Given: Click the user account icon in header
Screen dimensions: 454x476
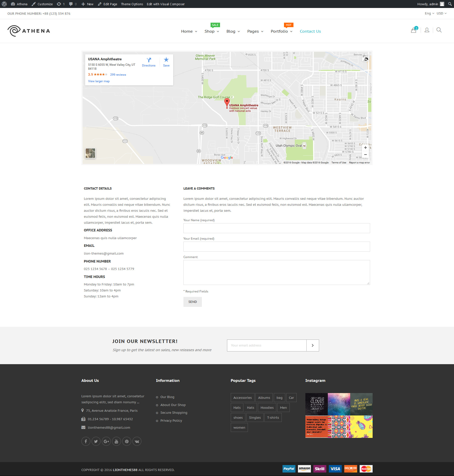Looking at the screenshot, I should click(x=427, y=30).
